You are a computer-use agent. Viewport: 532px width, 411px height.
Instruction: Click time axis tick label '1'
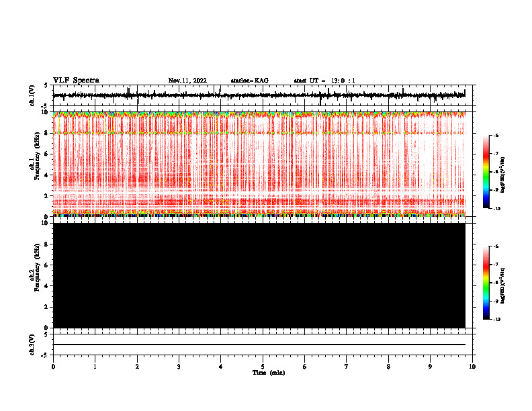[95, 367]
